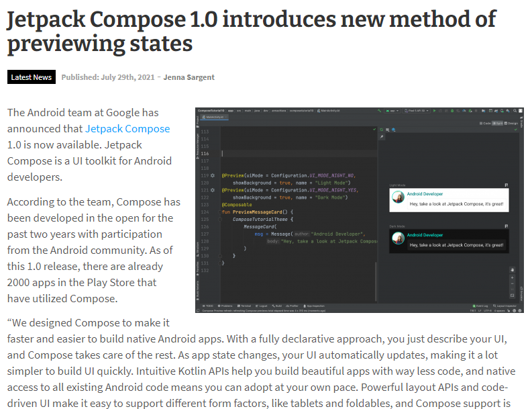
Task: Click the 'Published: July 29th, 2021' date
Action: click(x=108, y=77)
